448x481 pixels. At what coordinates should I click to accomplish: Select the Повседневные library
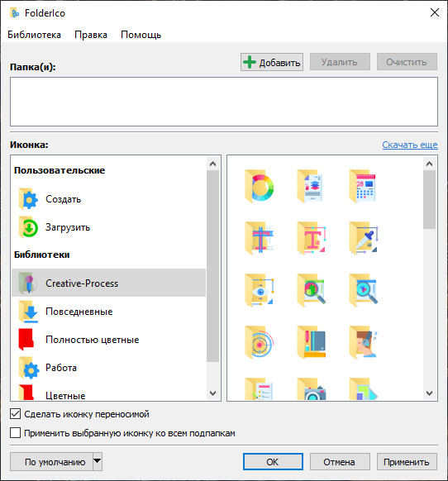coord(108,312)
